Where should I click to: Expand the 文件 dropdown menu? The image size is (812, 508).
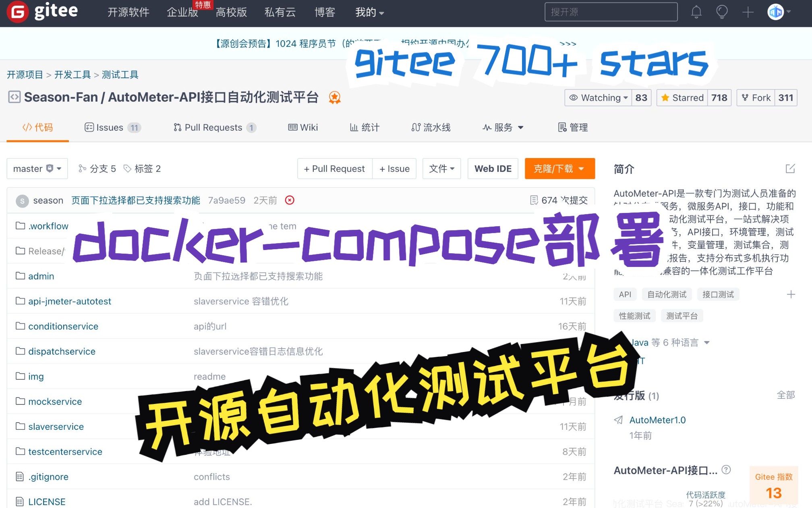coord(441,169)
